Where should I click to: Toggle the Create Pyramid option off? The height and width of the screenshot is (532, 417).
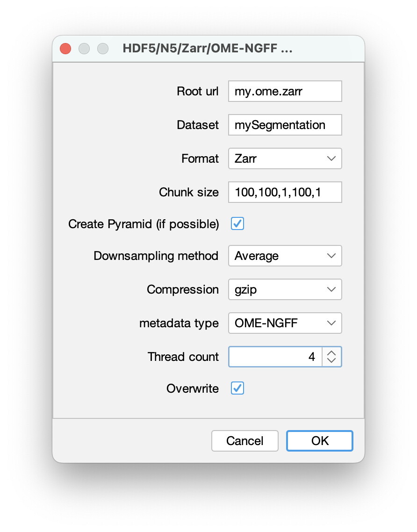point(237,224)
